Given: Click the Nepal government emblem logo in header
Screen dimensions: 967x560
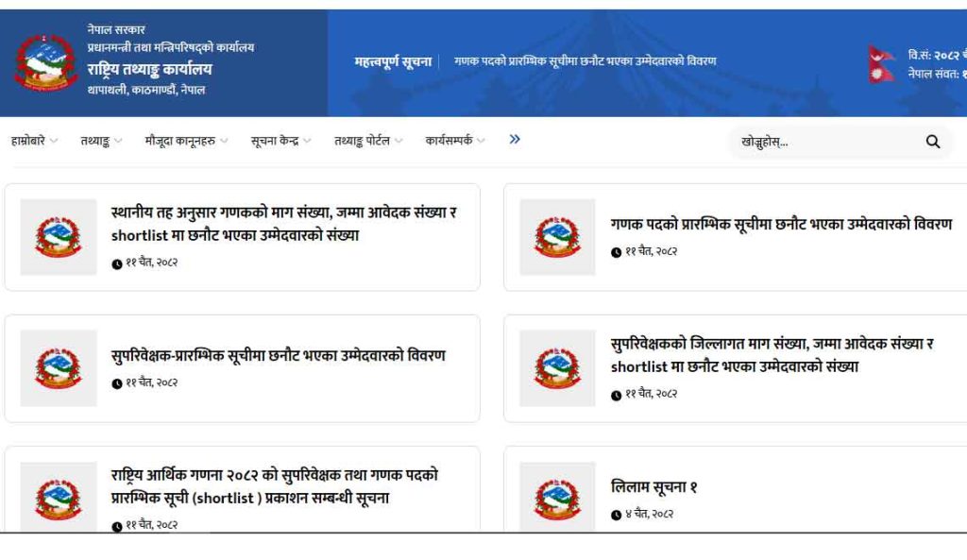Looking at the screenshot, I should 45,62.
